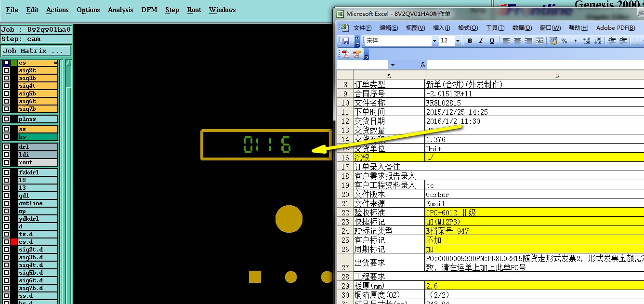This screenshot has width=644, height=304.
Task: Click the layer list scrollbar up arrow
Action: click(x=68, y=63)
